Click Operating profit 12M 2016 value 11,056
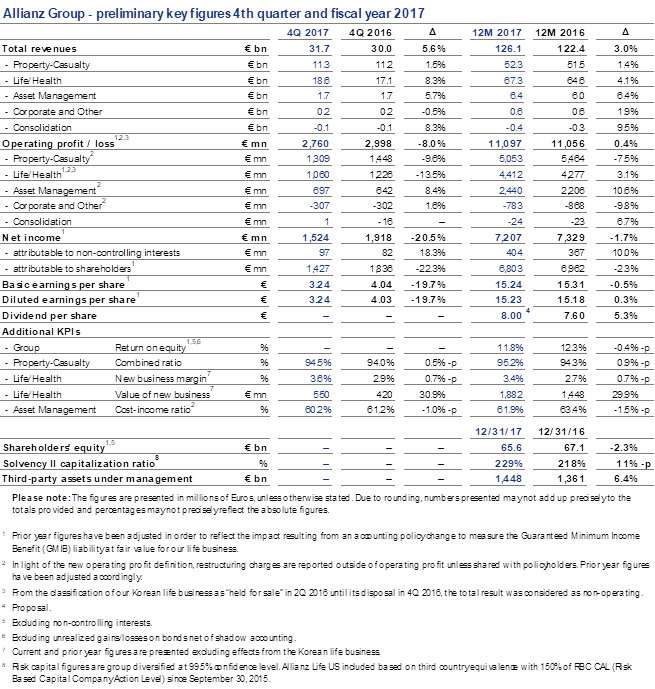This screenshot has height=689, width=655. coord(568,144)
